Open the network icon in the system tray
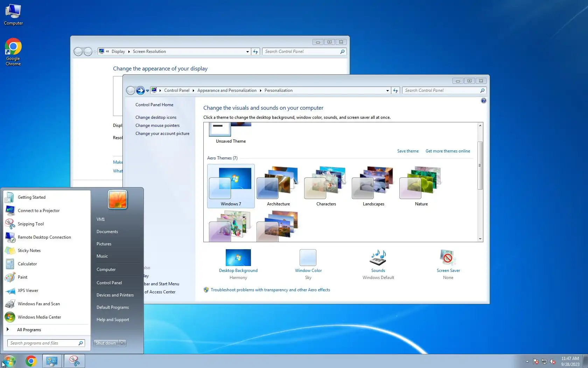The width and height of the screenshot is (588, 368). point(544,361)
